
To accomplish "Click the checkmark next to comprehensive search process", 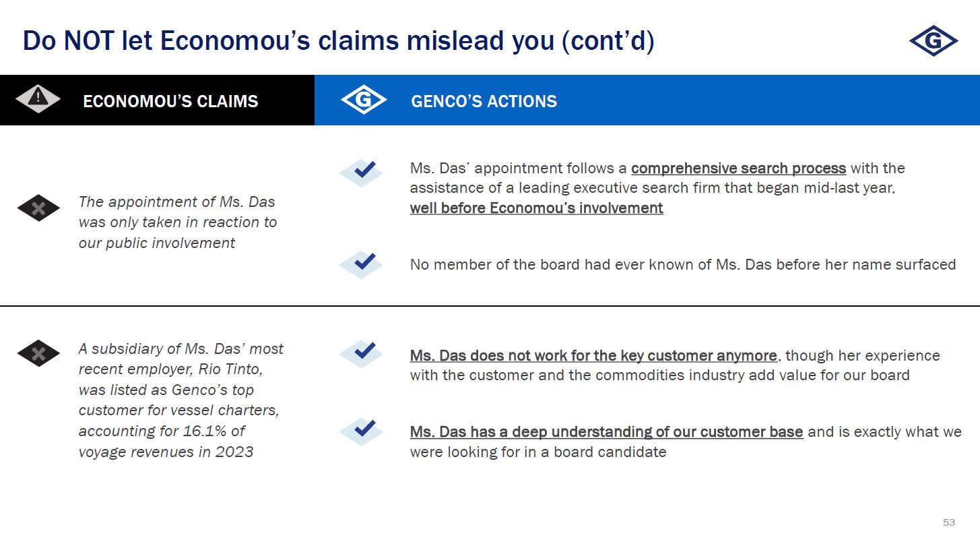I will pos(362,172).
